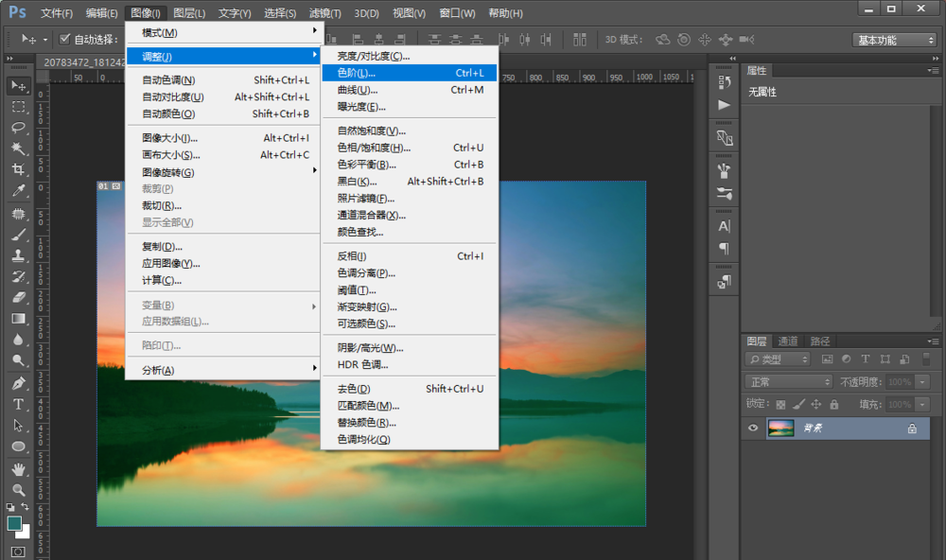Hide the 背景 layer with the eye icon

point(753,429)
